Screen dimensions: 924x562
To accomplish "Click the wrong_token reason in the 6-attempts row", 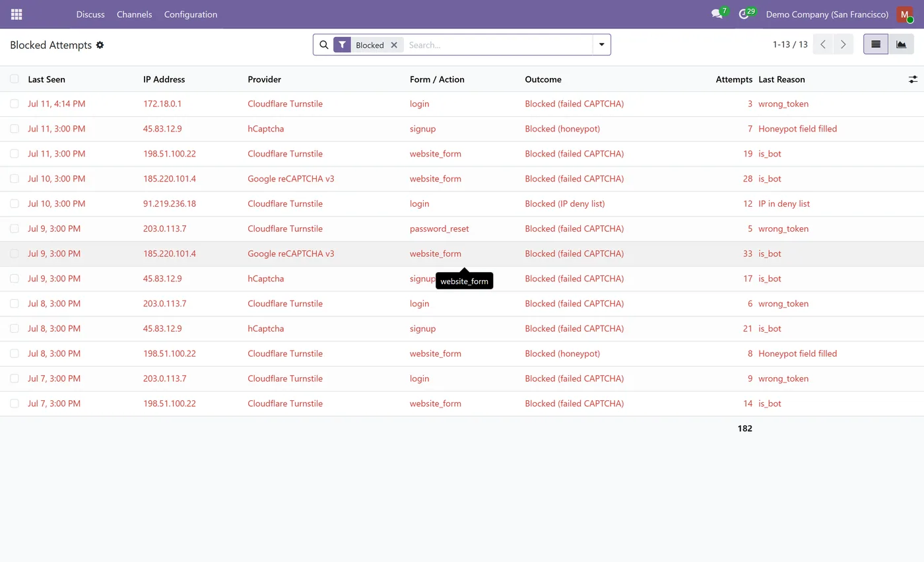I will pyautogui.click(x=783, y=304).
